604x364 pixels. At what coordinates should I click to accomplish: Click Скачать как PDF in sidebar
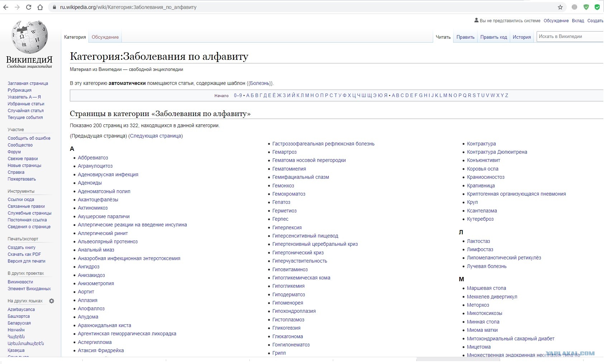pos(24,254)
